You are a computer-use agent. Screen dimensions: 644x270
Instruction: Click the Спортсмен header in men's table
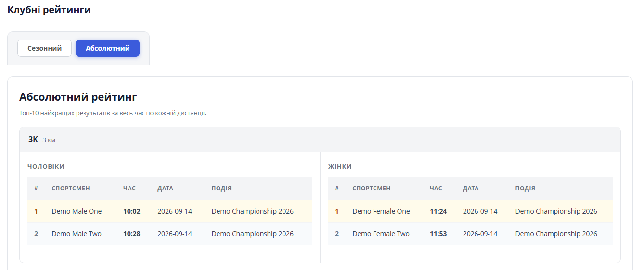pos(71,189)
